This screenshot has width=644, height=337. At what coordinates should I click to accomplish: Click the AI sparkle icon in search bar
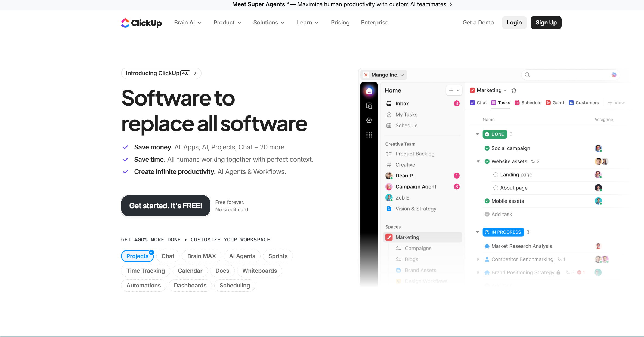click(x=614, y=75)
